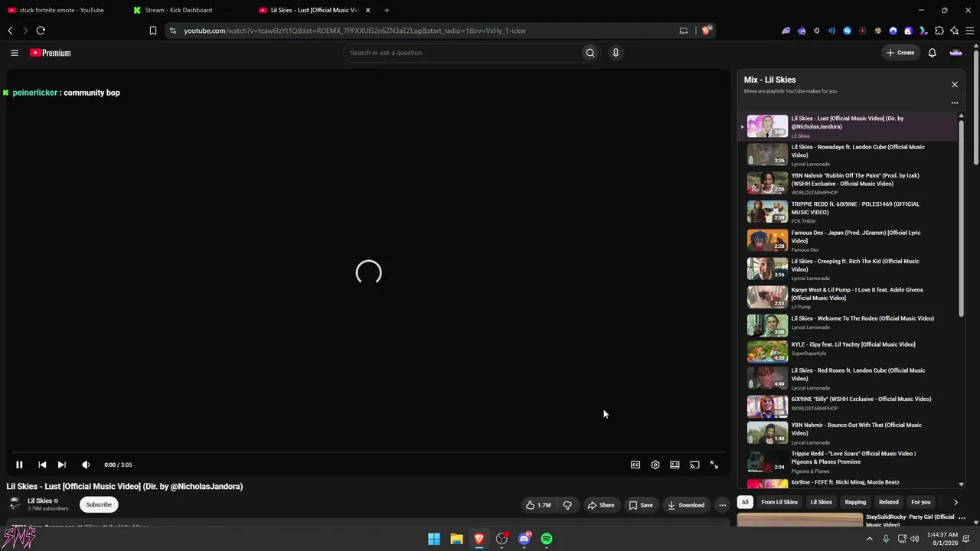The image size is (980, 551).
Task: Open Spotify from the taskbar
Action: click(x=547, y=539)
